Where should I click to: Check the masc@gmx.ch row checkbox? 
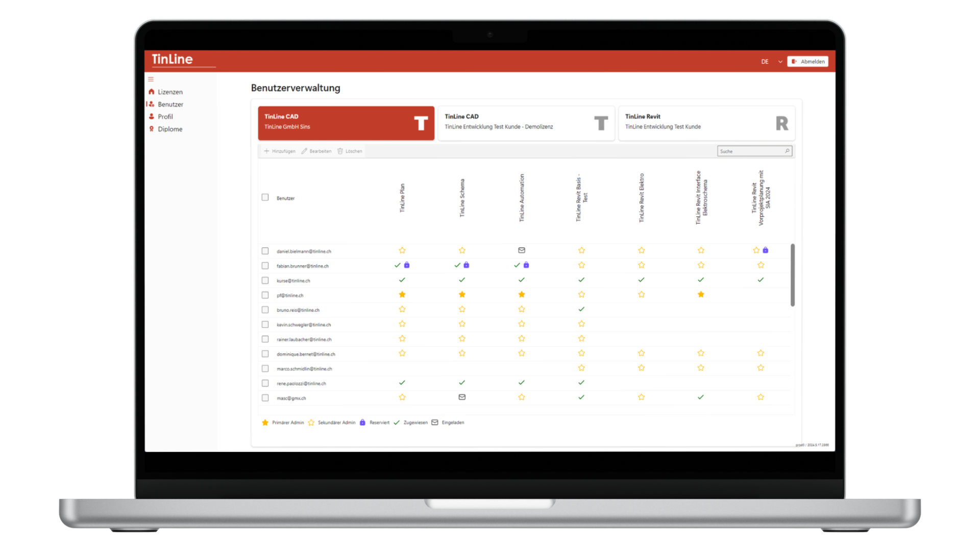(265, 398)
